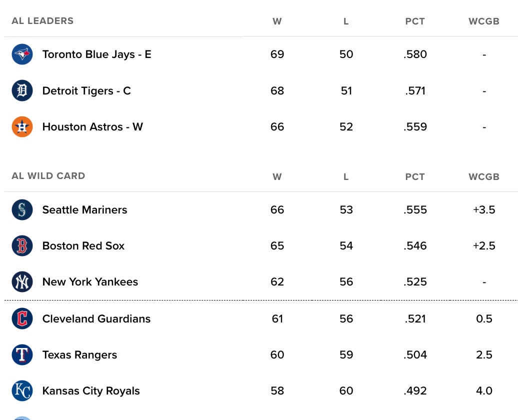Click the New York Yankees logo icon

point(22,282)
